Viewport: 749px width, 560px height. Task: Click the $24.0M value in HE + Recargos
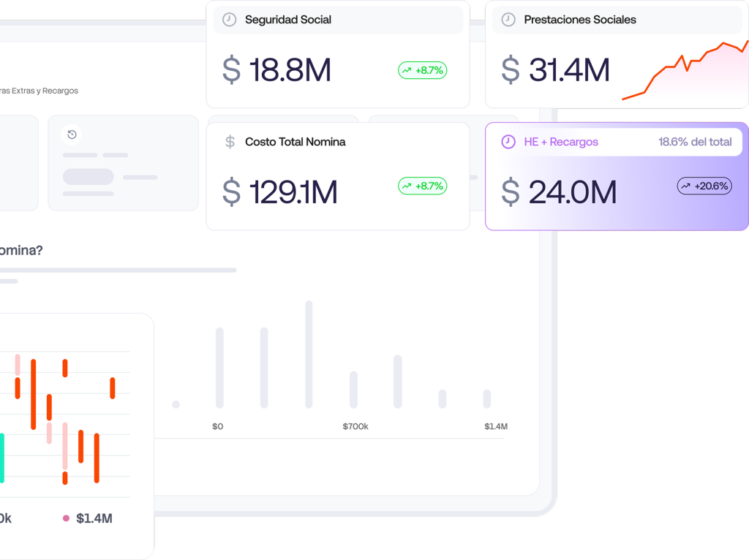pos(572,192)
